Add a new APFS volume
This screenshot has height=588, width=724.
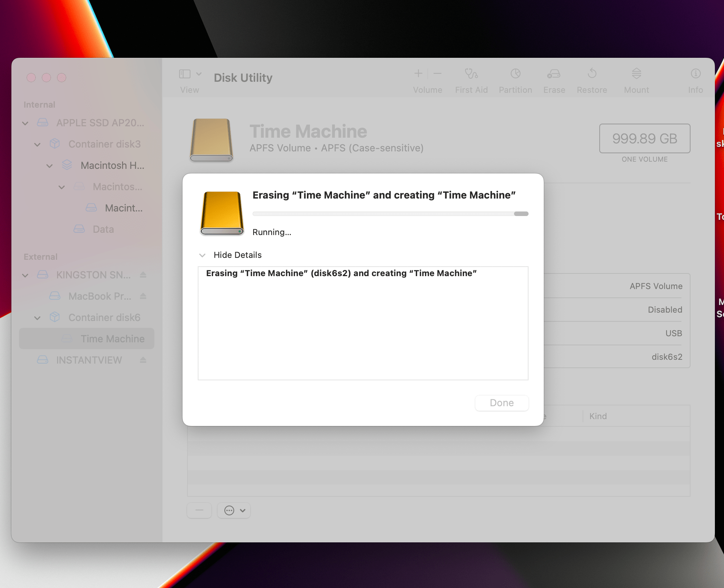point(418,73)
